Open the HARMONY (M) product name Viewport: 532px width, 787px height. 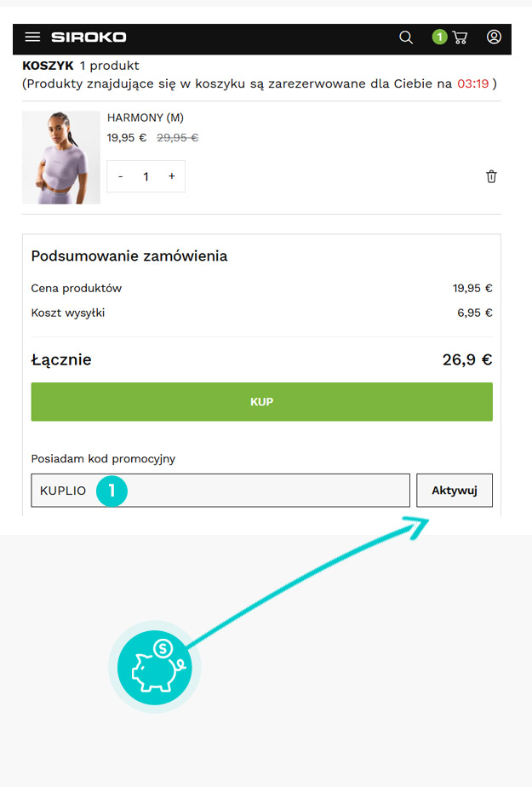tap(146, 118)
